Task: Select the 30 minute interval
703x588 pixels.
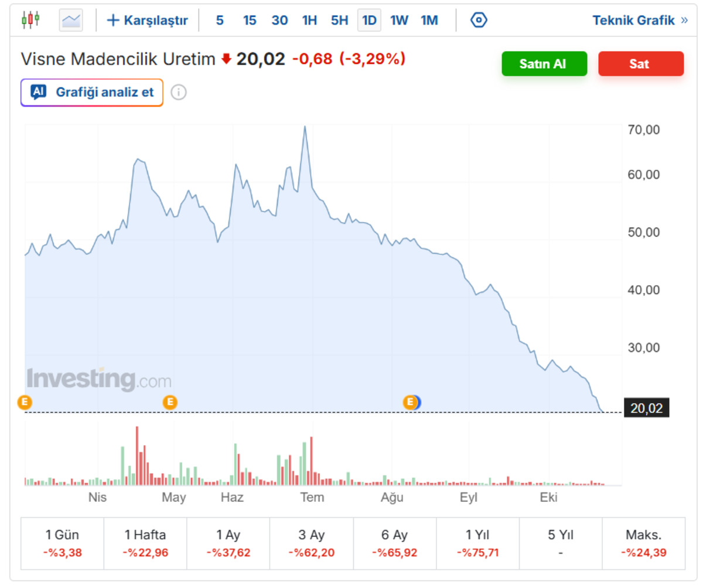Action: pos(279,20)
